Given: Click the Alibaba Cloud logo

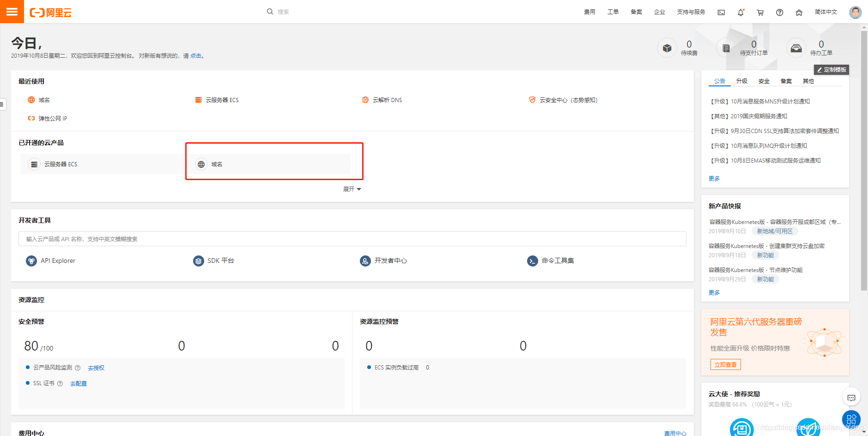Looking at the screenshot, I should (x=51, y=12).
